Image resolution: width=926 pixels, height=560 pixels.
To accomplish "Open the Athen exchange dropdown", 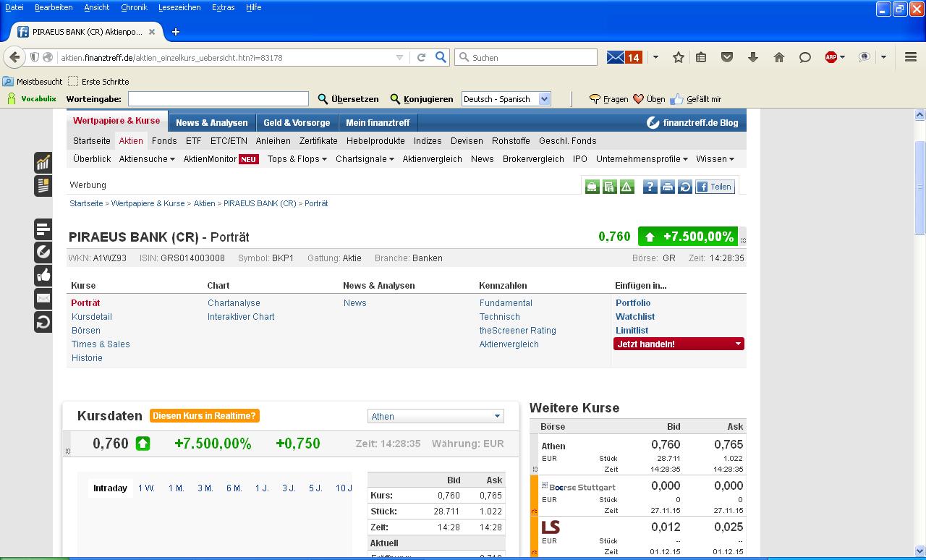I will pos(436,416).
